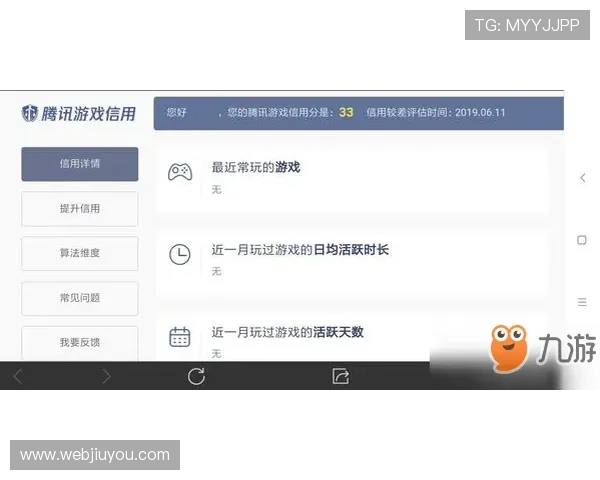Open the 我要反馈 menu item
The width and height of the screenshot is (600, 480).
click(x=80, y=343)
